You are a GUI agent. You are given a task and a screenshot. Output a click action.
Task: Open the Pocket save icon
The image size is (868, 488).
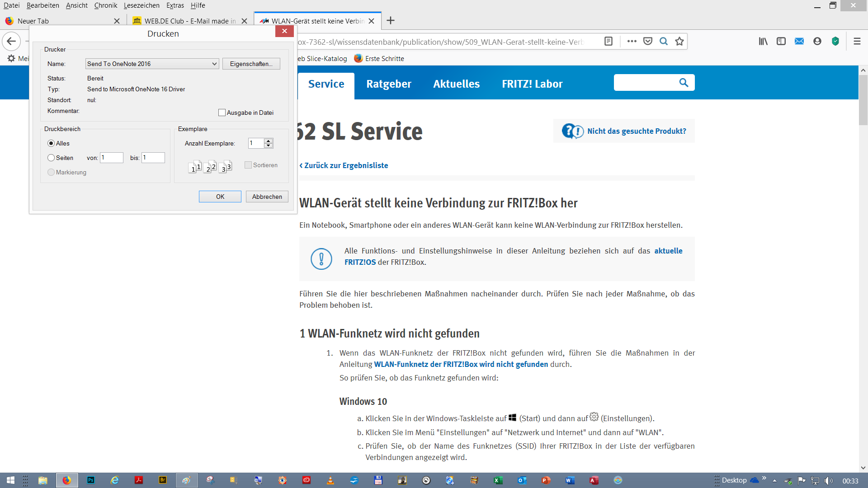648,42
